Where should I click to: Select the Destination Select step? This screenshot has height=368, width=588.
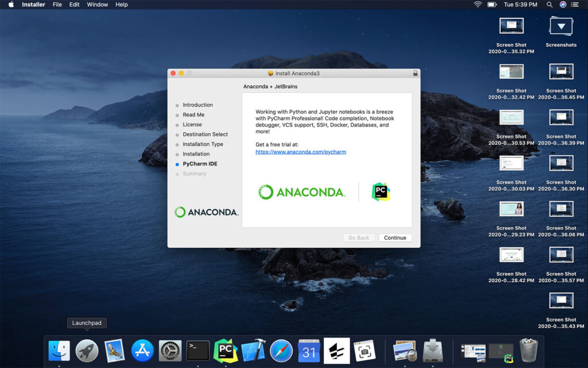(205, 134)
